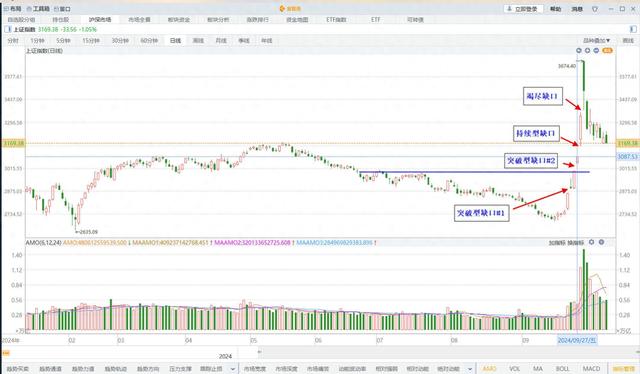
Task: Open the 板块资金 tab
Action: pyautogui.click(x=178, y=19)
